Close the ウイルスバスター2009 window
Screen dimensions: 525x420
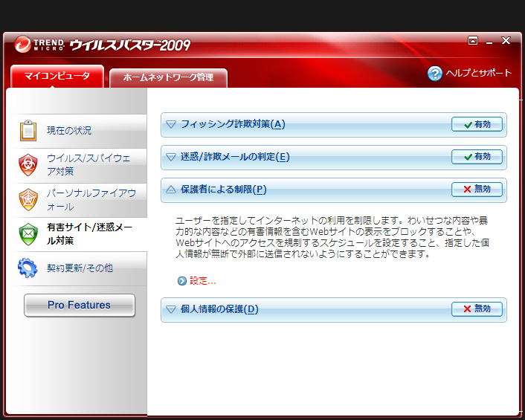(x=506, y=40)
